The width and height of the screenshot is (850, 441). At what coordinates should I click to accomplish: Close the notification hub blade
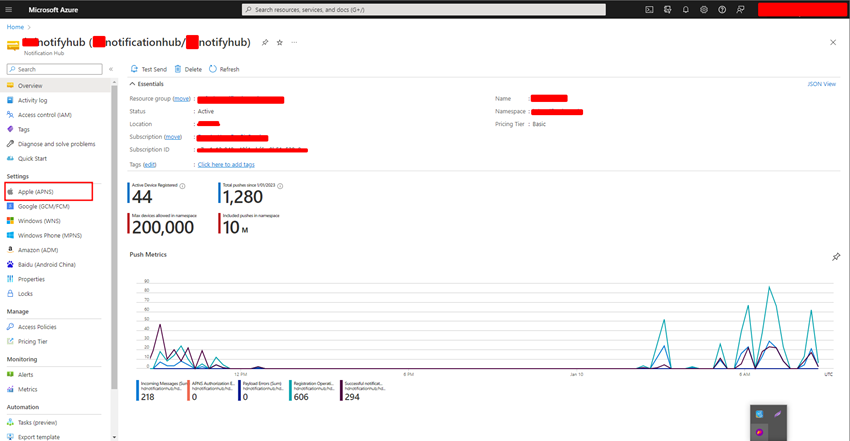(x=833, y=42)
